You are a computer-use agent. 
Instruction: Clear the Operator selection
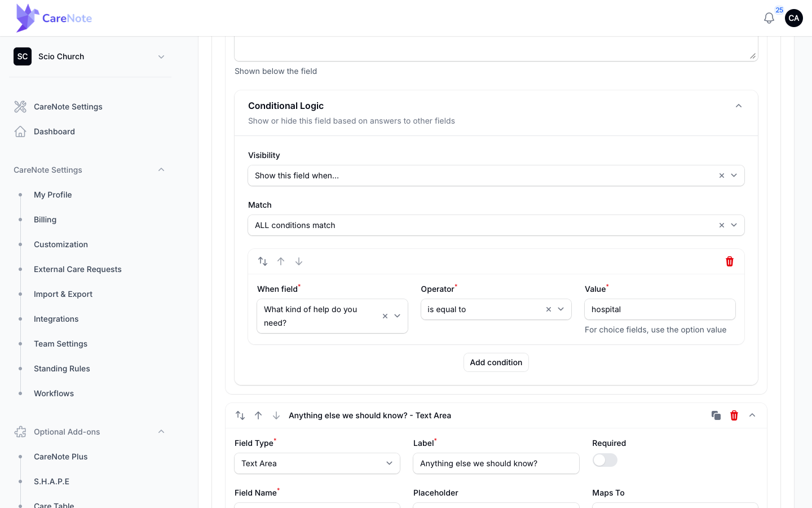pos(549,309)
